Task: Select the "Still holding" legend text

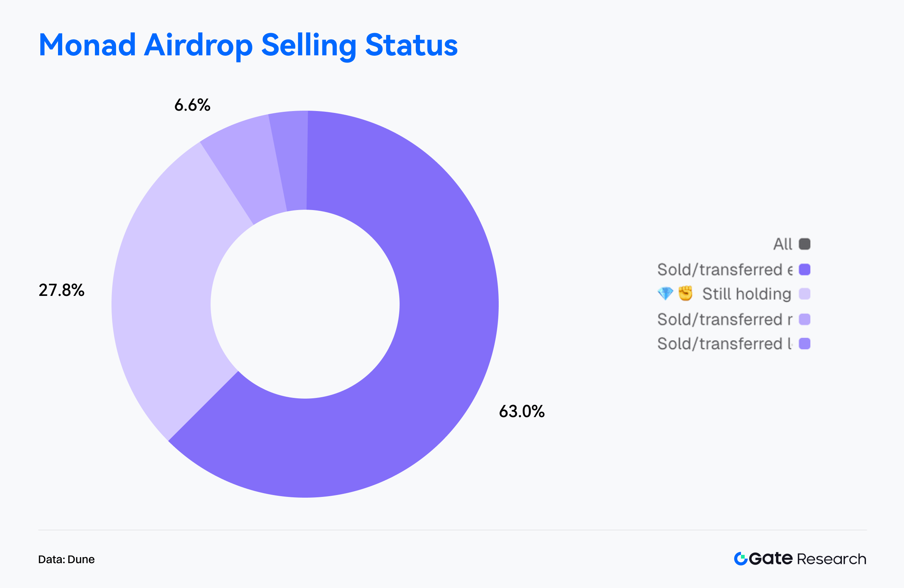Action: (747, 294)
